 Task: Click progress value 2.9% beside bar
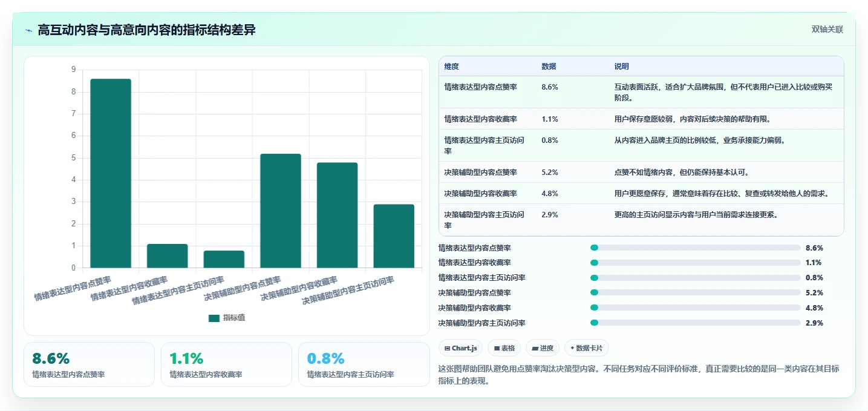(814, 323)
